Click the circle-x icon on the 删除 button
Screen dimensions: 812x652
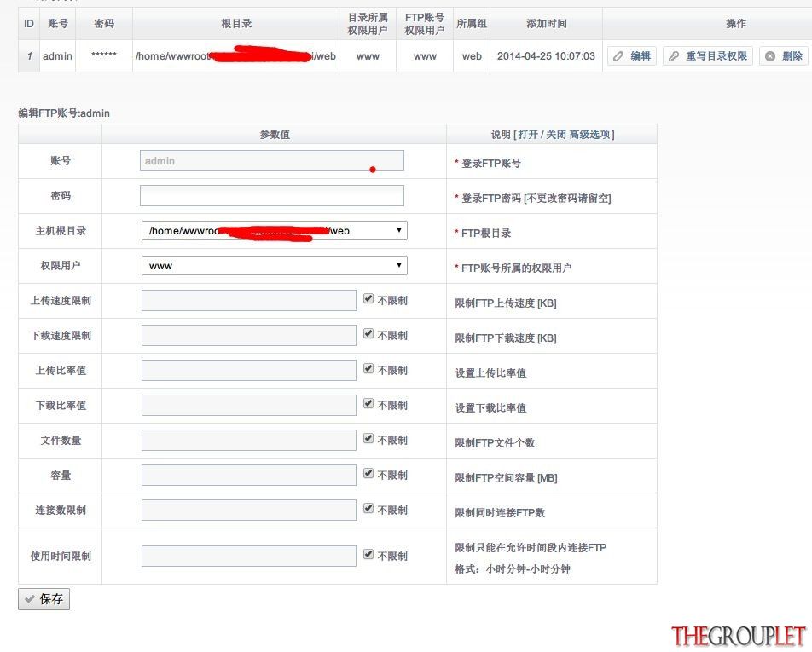pos(770,56)
